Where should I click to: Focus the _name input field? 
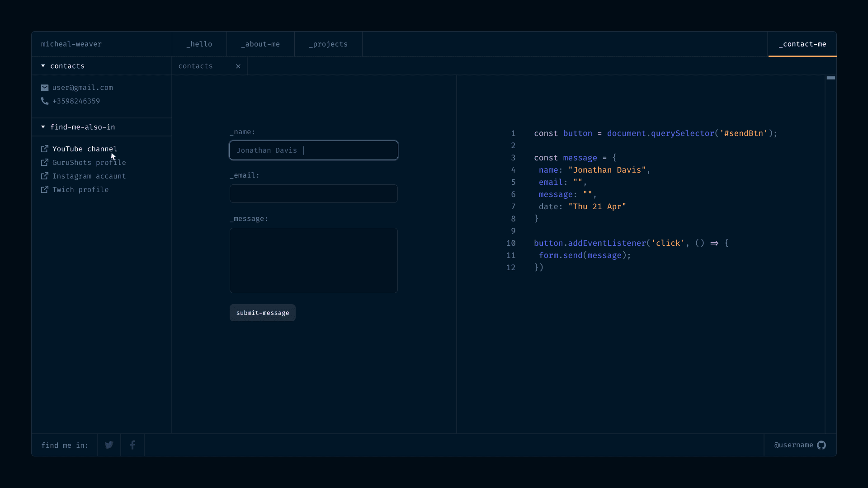314,150
